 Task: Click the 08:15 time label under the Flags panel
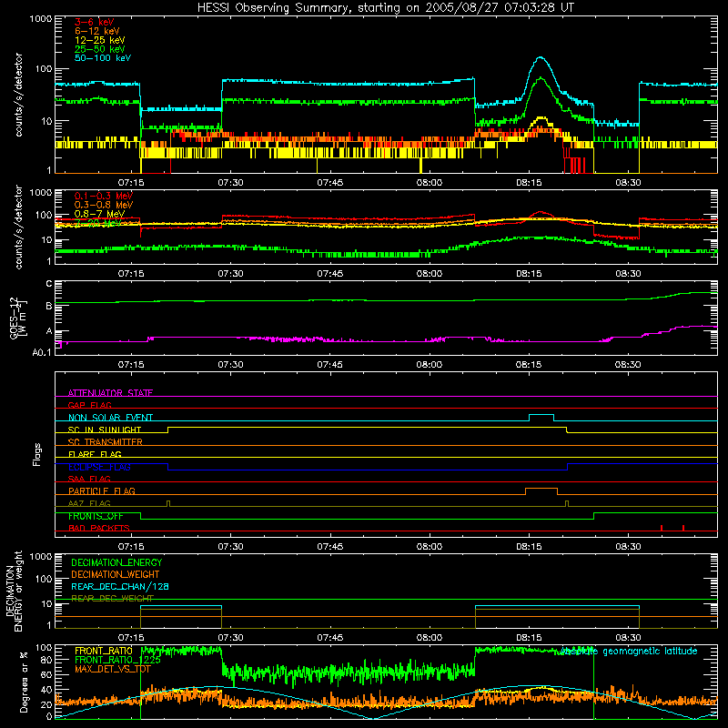[529, 547]
